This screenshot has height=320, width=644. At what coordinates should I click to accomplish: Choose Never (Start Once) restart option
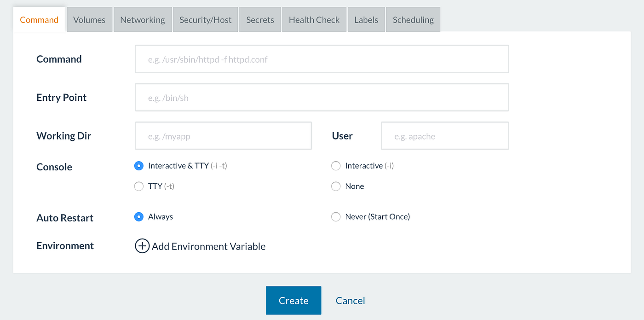click(336, 216)
